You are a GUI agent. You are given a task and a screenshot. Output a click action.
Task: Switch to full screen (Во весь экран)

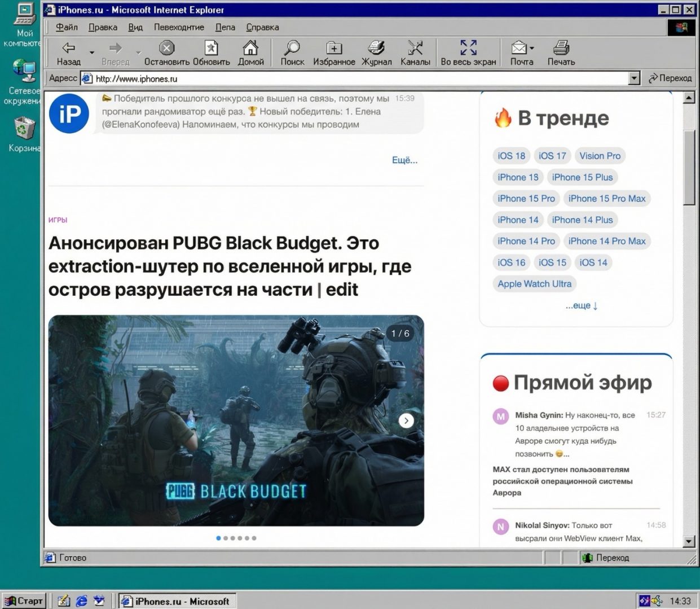(x=468, y=49)
